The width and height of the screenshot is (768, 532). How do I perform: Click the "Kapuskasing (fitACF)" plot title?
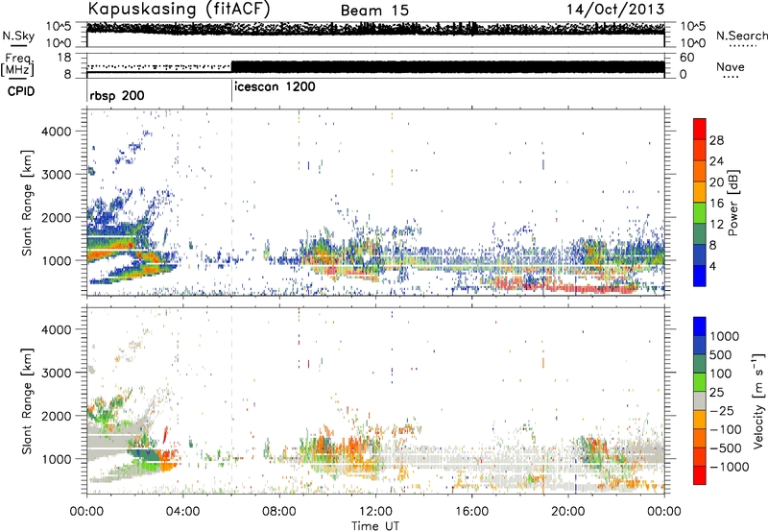(179, 9)
